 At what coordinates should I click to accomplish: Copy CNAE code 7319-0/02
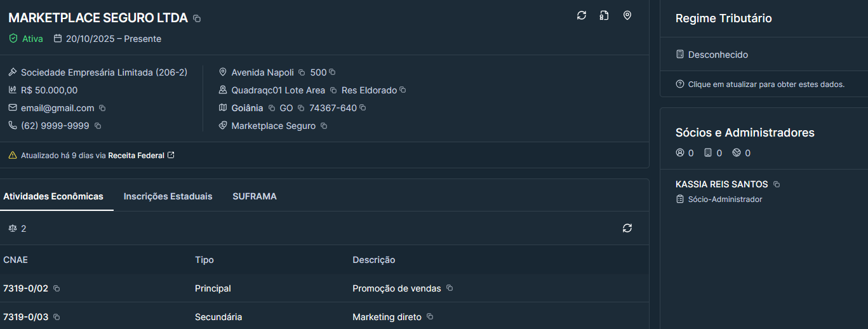click(x=57, y=289)
